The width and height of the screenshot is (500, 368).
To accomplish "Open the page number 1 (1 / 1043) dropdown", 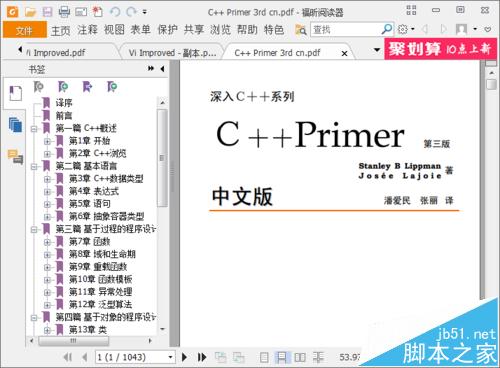I will [170, 357].
